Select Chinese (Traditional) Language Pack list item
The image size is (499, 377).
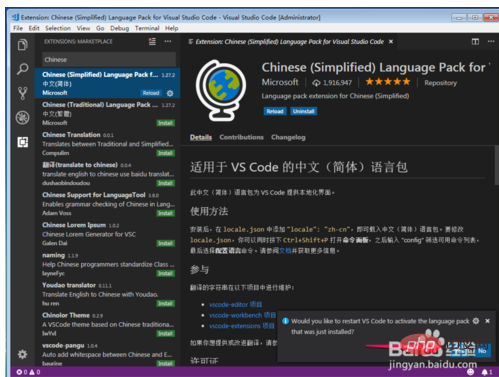tap(107, 113)
